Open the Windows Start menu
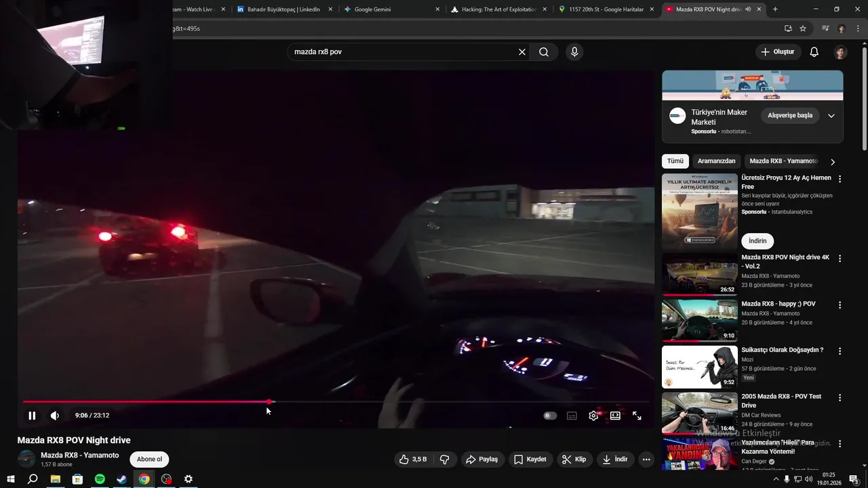 [11, 479]
